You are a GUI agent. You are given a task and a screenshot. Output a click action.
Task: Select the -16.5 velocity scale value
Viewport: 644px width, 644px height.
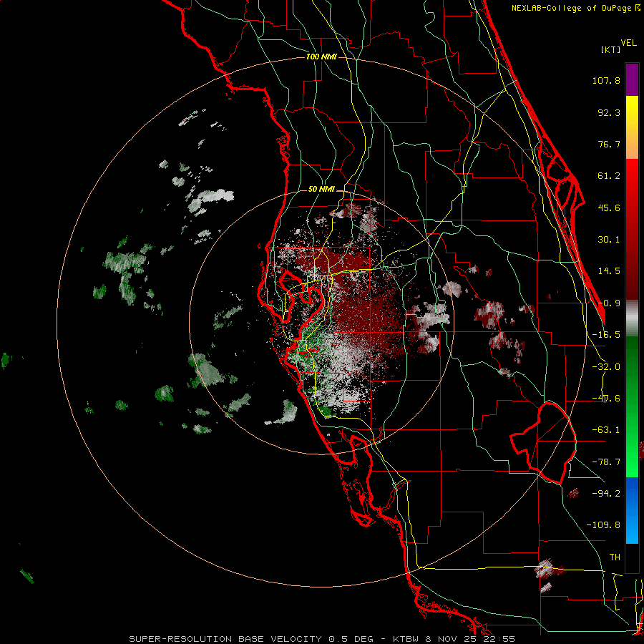(606, 335)
